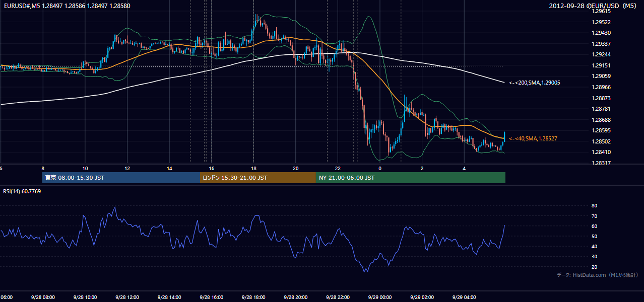This screenshot has height=302, width=644.
Task: Click bottom time label 9/28 14:00
Action: tap(169, 297)
